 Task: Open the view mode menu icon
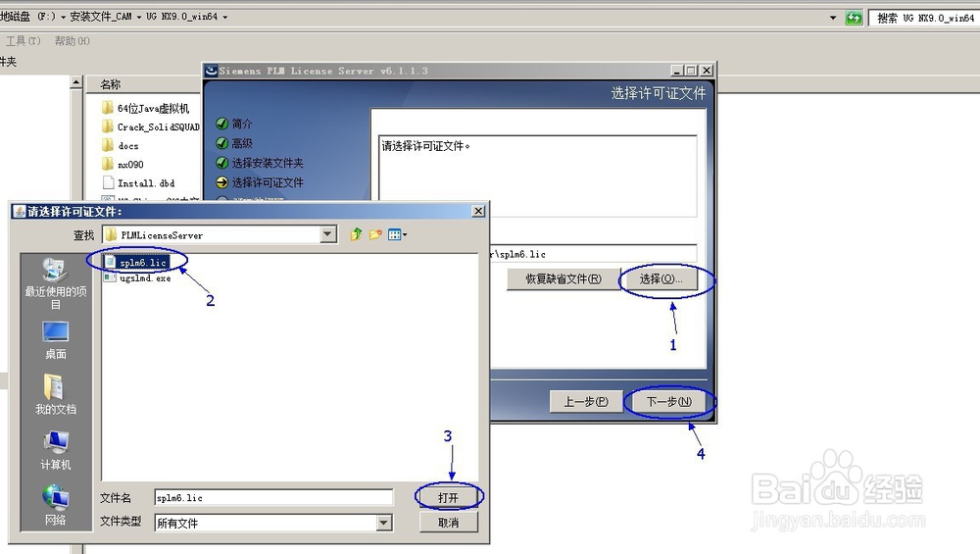coord(397,234)
